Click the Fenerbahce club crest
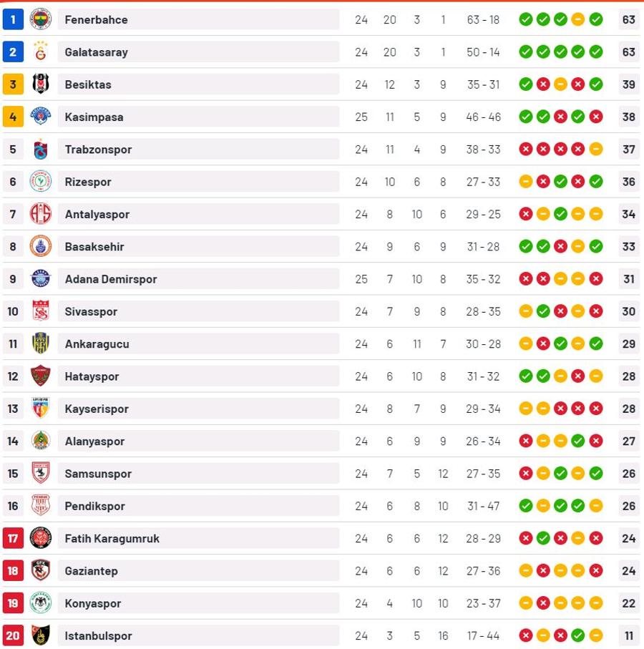 [41, 19]
